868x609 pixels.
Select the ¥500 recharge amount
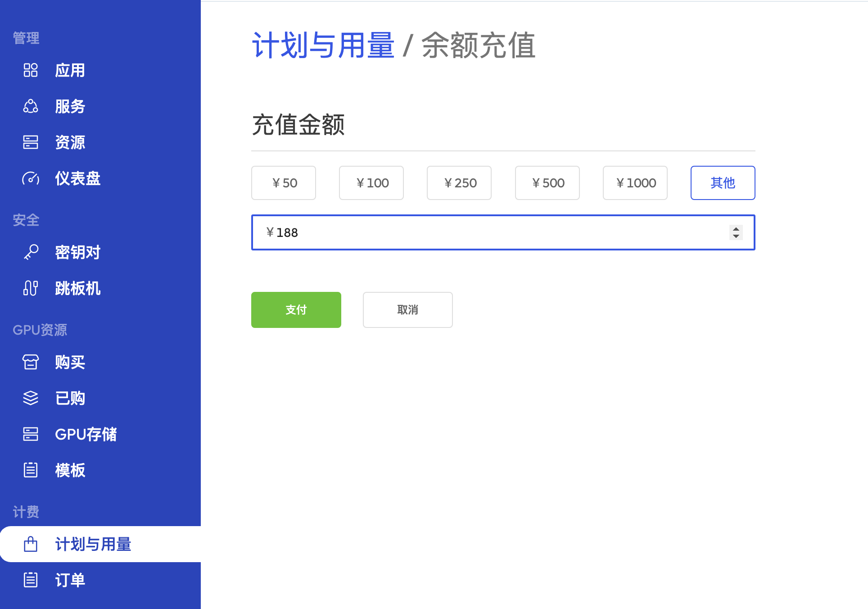[547, 183]
